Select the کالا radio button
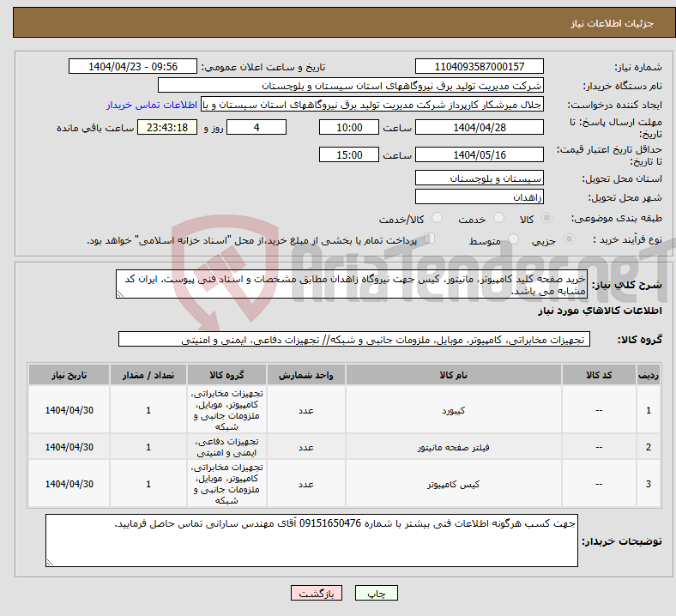676x616 pixels. 546,218
